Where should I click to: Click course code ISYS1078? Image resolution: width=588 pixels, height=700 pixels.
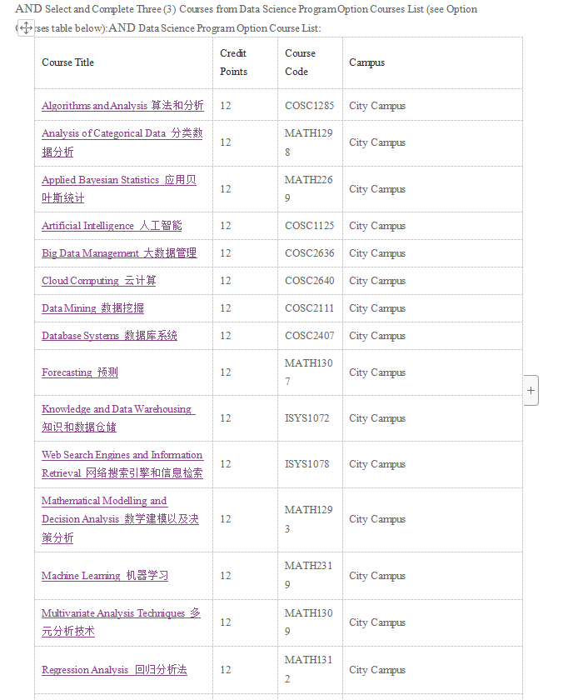click(x=307, y=464)
